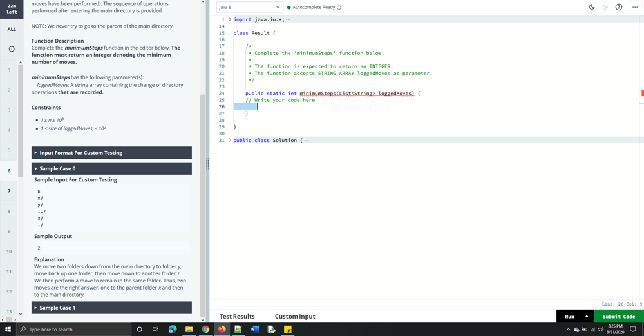
Task: Toggle dark mode with the moon icon
Action: point(591,7)
